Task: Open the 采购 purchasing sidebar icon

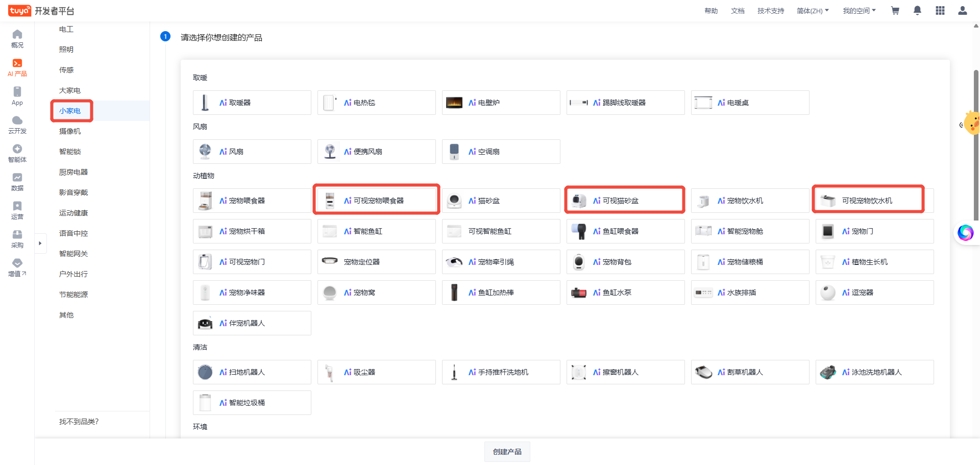Action: (x=17, y=239)
